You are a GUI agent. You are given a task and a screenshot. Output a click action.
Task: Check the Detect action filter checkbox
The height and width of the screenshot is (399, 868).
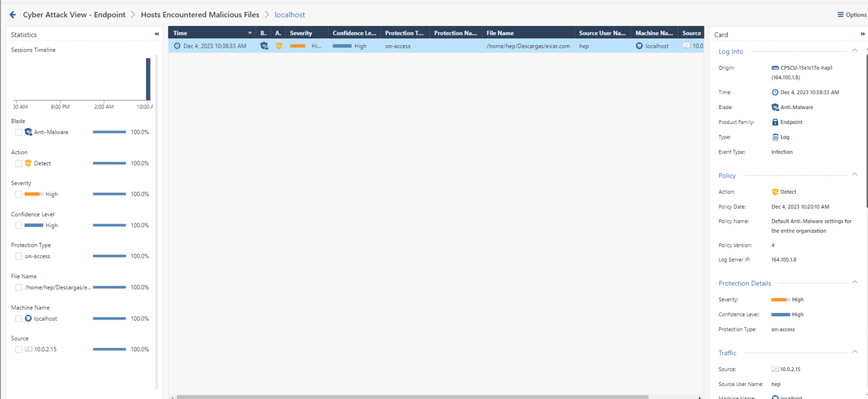(19, 163)
